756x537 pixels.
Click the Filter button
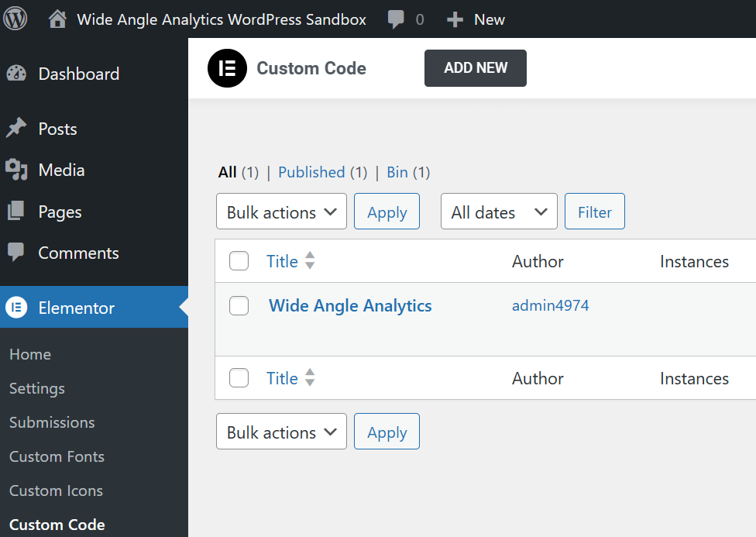(594, 212)
